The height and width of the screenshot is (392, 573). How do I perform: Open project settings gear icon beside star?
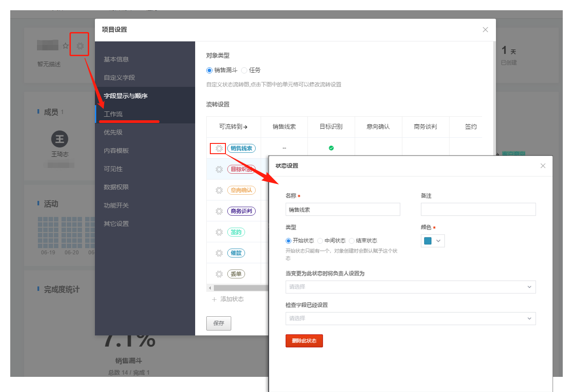pos(80,45)
